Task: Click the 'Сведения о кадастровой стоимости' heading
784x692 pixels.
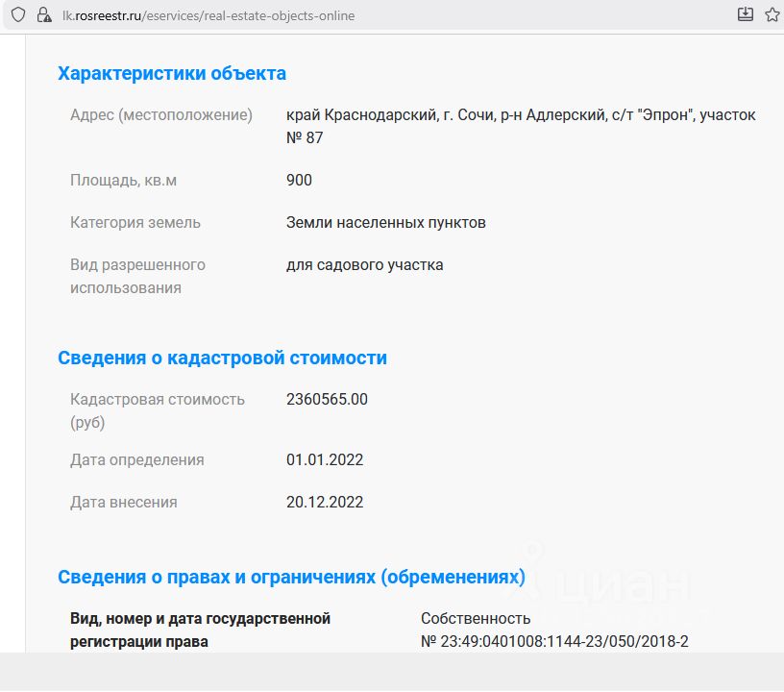Action: pos(222,358)
